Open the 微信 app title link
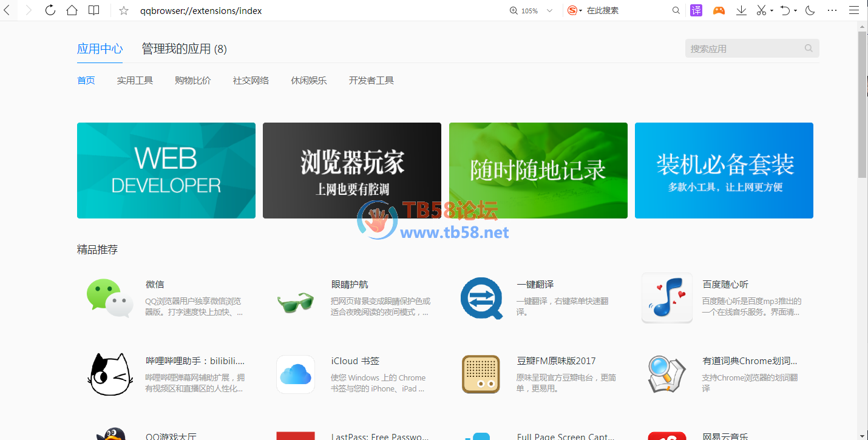 [x=155, y=284]
